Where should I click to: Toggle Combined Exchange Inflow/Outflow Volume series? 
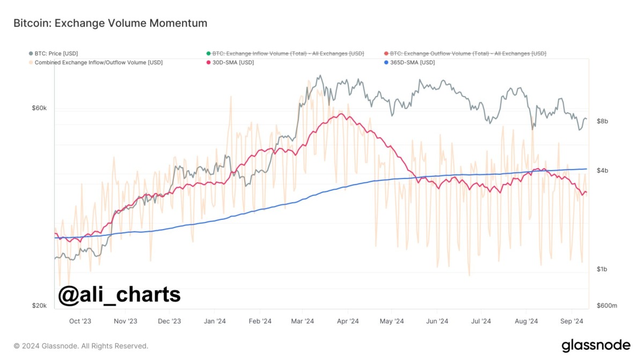[99, 63]
